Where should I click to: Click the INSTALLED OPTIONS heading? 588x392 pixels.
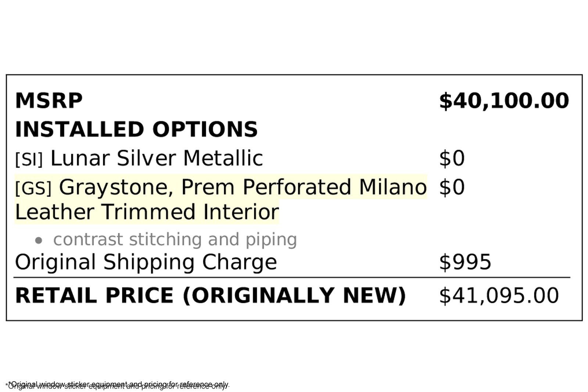click(136, 129)
